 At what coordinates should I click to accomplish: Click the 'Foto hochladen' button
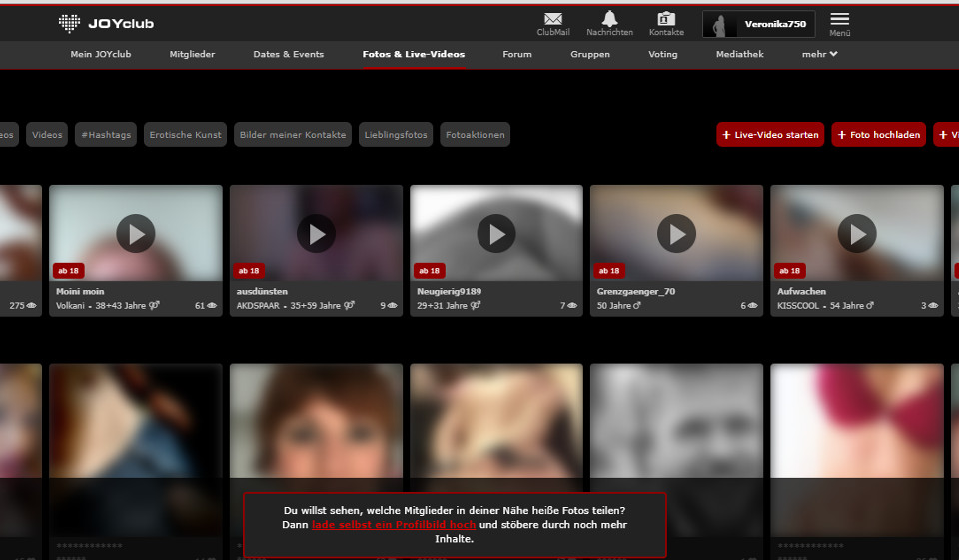878,135
